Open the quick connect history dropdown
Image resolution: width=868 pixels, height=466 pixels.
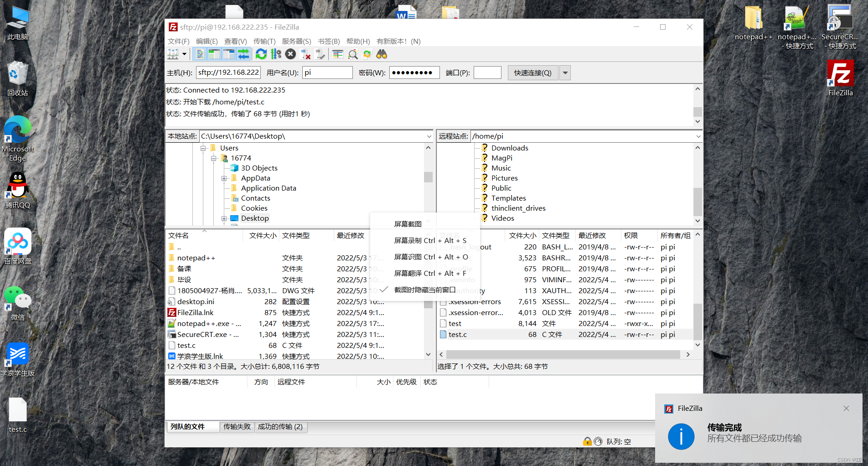coord(565,72)
